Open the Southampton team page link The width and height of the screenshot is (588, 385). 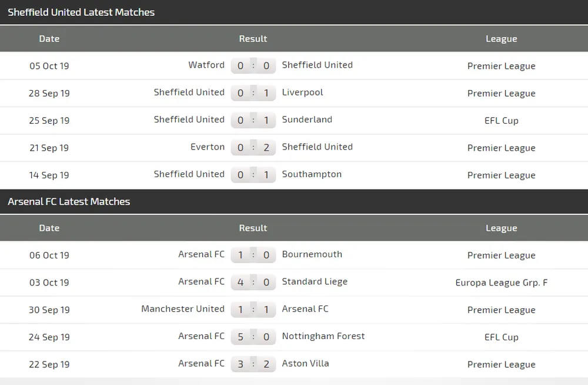312,174
